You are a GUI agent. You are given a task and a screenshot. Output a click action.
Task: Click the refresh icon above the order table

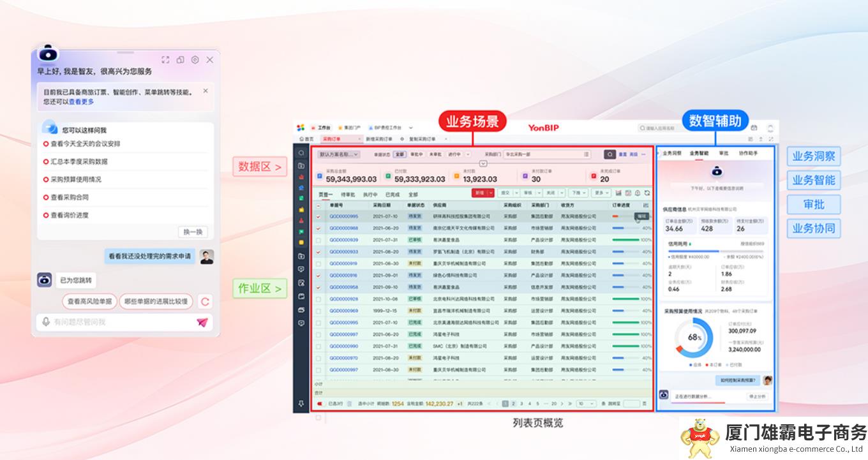647,193
